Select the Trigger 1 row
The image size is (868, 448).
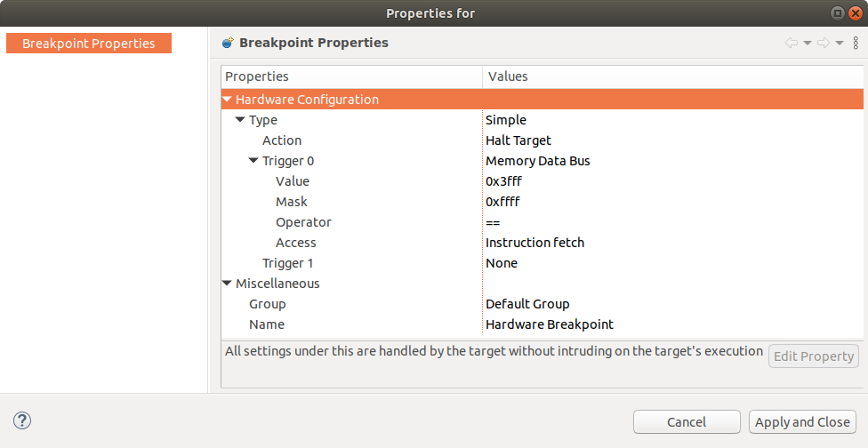coord(287,263)
